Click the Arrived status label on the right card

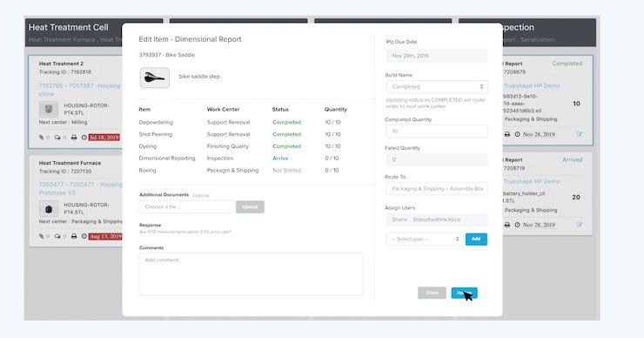pyautogui.click(x=572, y=159)
